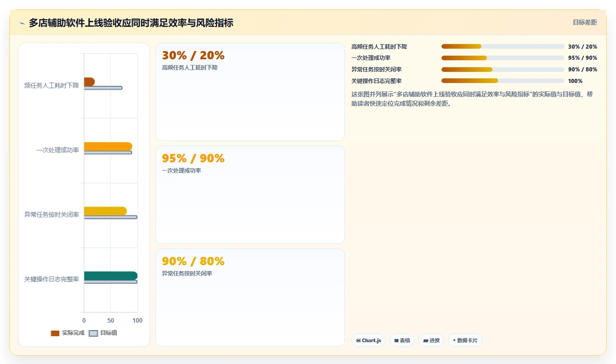The image size is (616, 364).
Task: Click the 表格 tag
Action: 402,340
